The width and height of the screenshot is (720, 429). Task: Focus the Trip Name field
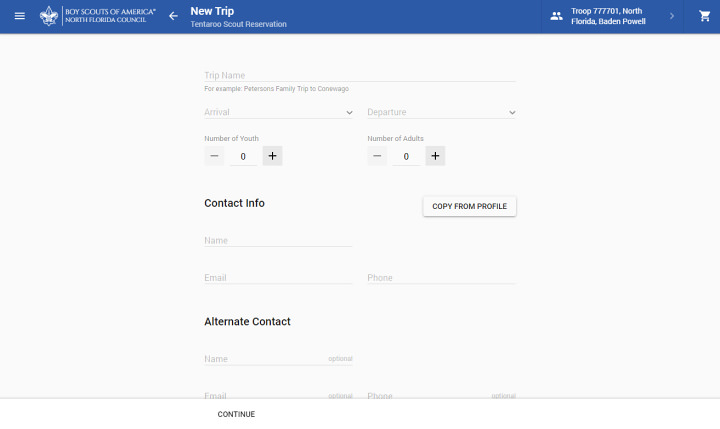[x=360, y=75]
